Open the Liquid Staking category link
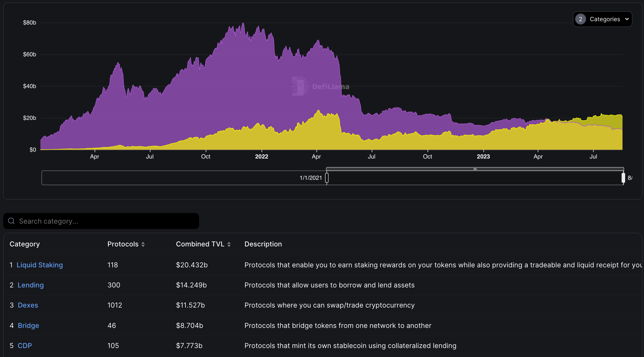 coord(40,265)
